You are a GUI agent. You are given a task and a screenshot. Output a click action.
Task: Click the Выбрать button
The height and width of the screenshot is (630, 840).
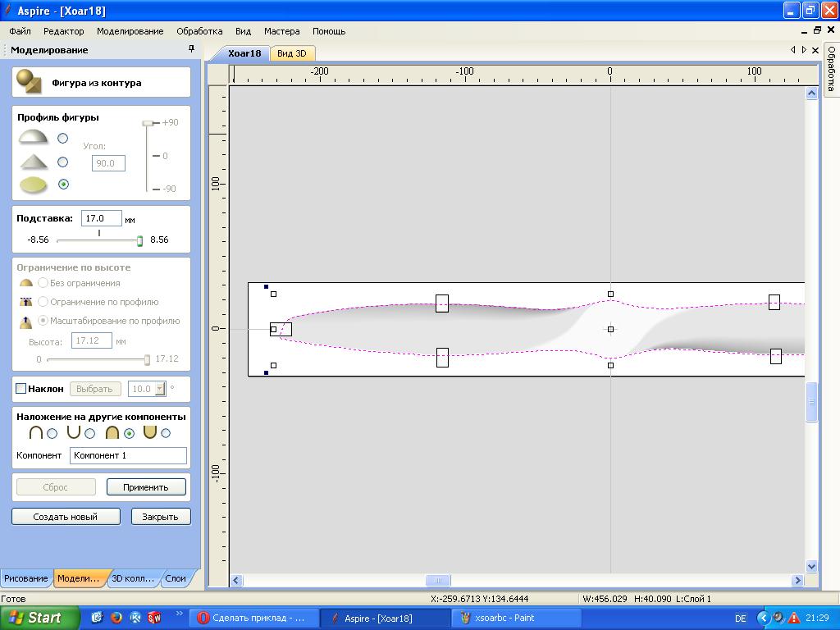[x=95, y=388]
